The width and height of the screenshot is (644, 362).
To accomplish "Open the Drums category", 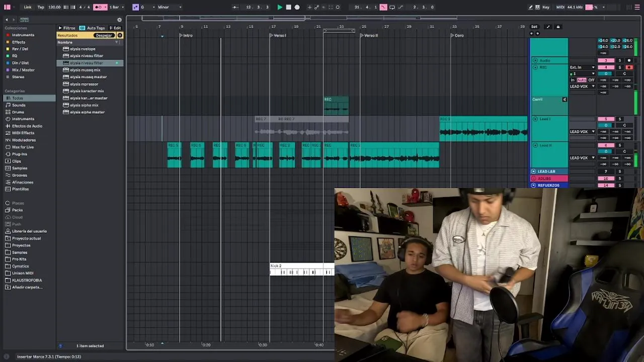I will pyautogui.click(x=18, y=112).
